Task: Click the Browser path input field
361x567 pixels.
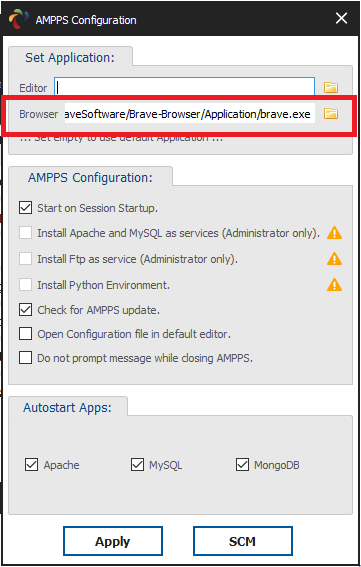Action: (190, 114)
